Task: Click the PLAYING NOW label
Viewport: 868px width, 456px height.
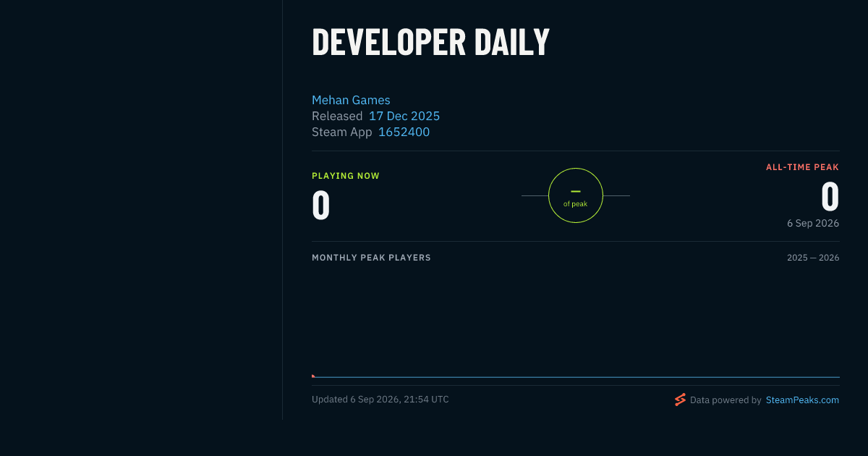Action: [x=346, y=176]
